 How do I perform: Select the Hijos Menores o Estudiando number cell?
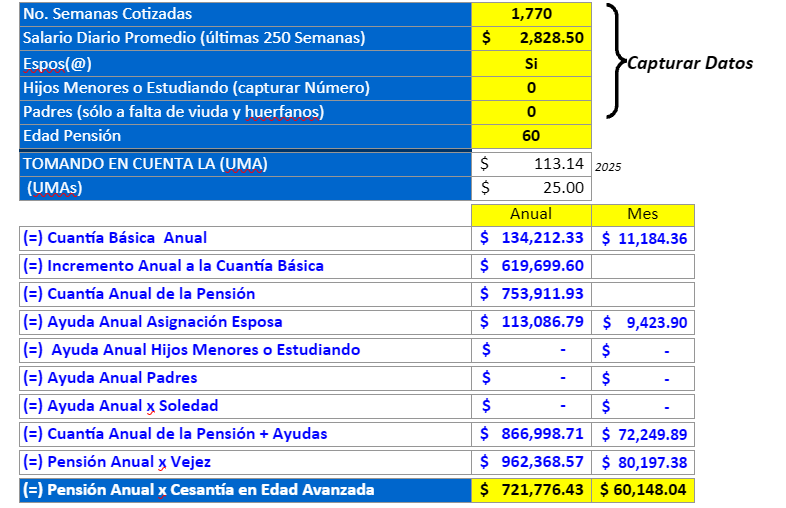531,88
